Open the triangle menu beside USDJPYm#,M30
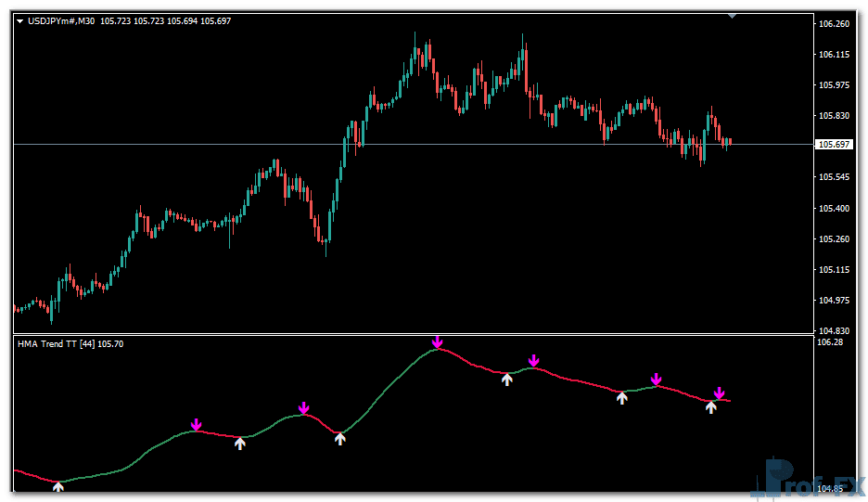This screenshot has width=868, height=502. [20, 21]
